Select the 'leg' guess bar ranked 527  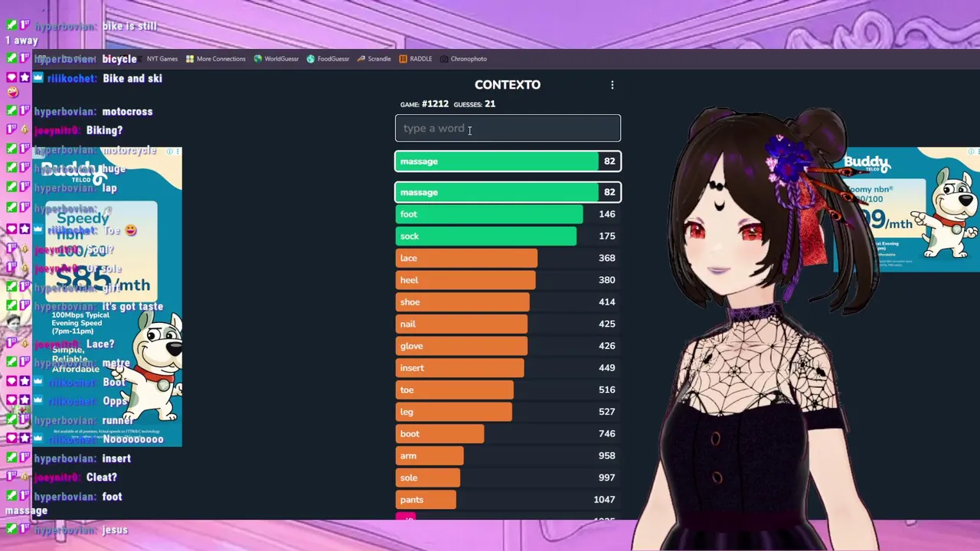[x=508, y=412]
